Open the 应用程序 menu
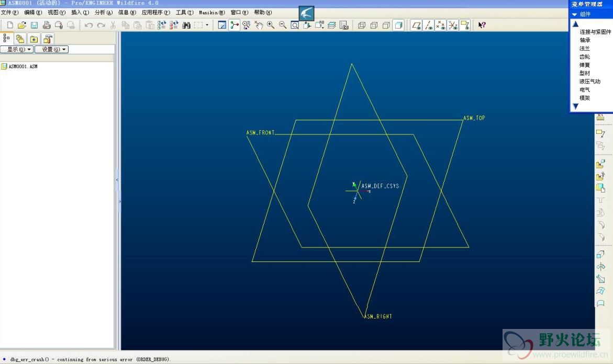613x364 pixels. 155,13
